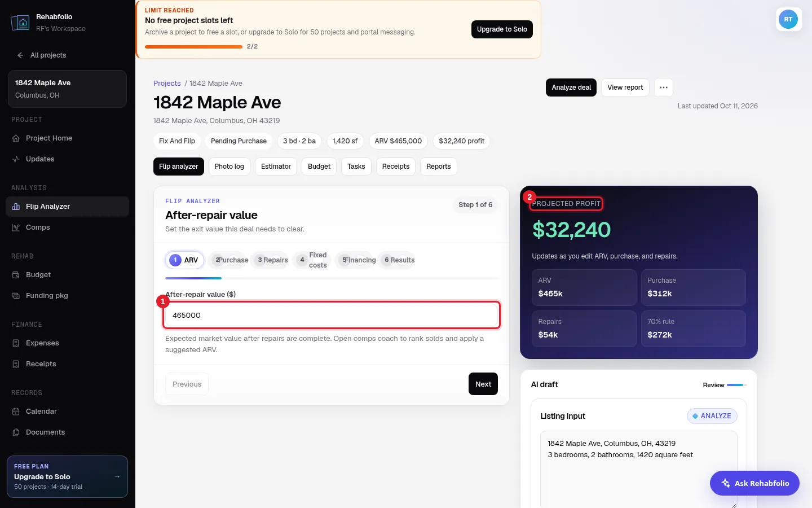Select the 1842 Maple Ave project card

coord(67,89)
